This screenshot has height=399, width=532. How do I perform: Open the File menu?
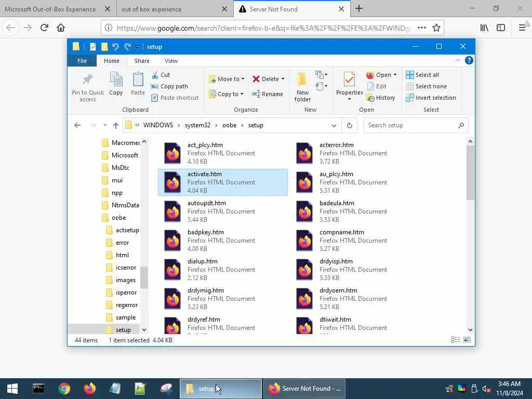[x=82, y=61]
